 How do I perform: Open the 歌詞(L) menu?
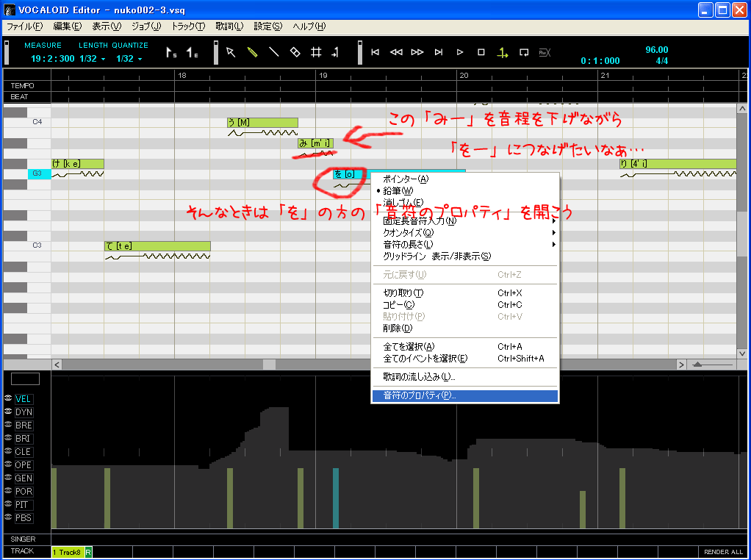(229, 26)
